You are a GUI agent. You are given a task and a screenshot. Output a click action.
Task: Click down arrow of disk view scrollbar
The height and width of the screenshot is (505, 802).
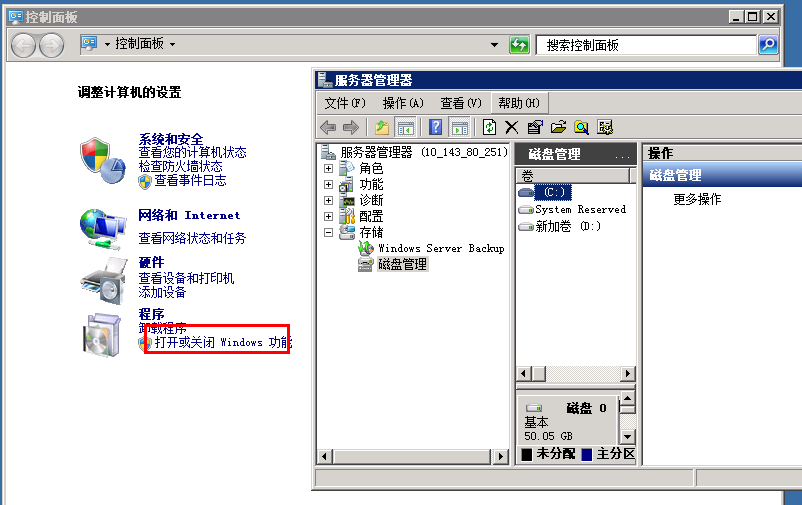[627, 437]
